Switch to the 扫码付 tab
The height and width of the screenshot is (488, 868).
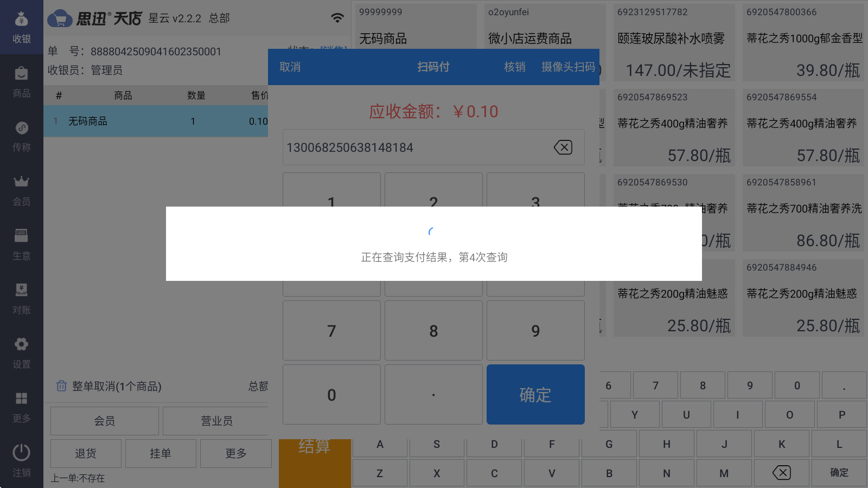coord(433,67)
